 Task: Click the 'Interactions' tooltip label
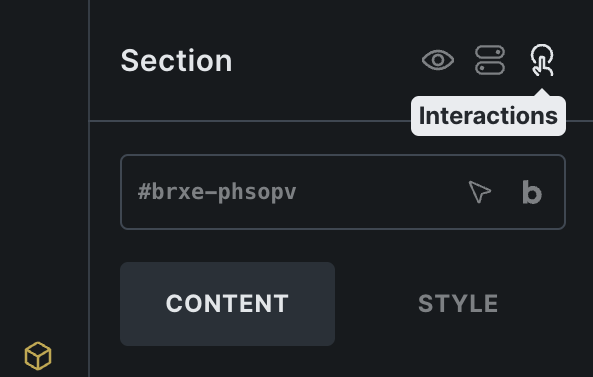click(488, 116)
